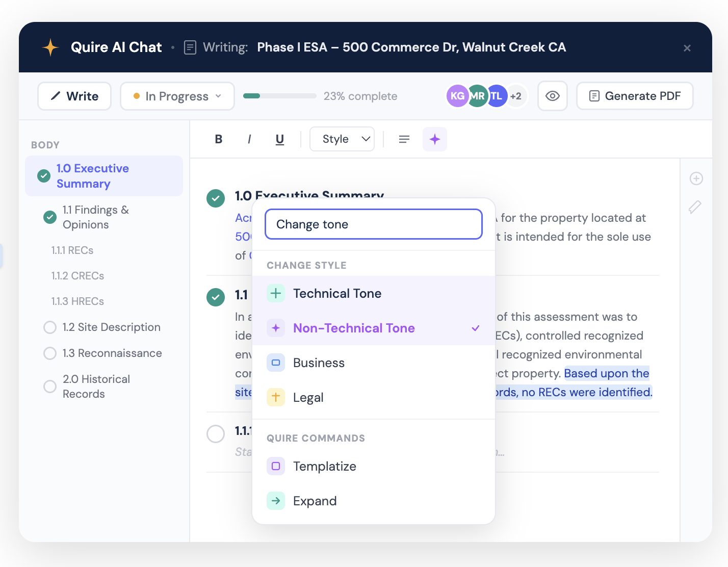Image resolution: width=728 pixels, height=567 pixels.
Task: Apply italic formatting
Action: 249,139
